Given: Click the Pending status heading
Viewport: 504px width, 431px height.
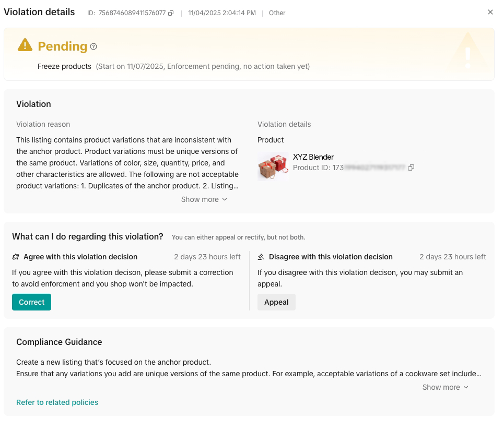Looking at the screenshot, I should tap(63, 46).
